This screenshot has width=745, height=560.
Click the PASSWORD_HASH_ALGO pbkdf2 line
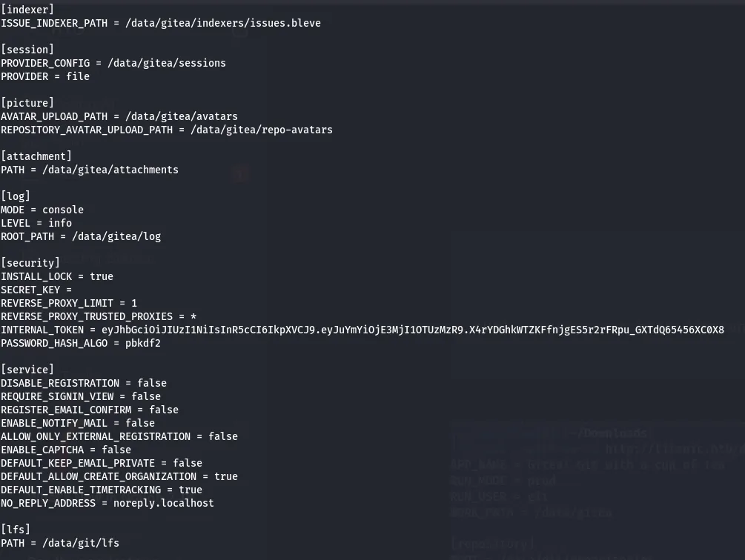click(81, 343)
